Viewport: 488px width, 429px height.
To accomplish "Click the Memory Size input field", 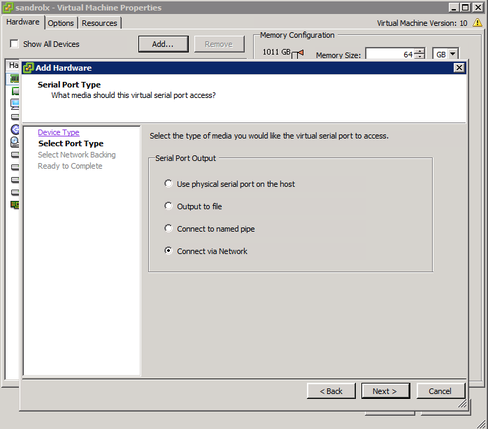I will [390, 54].
